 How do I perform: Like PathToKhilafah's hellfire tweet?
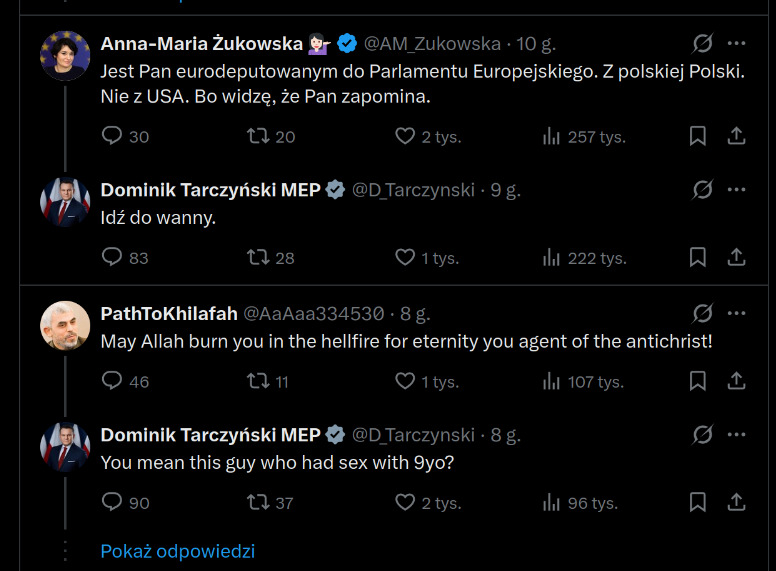405,381
